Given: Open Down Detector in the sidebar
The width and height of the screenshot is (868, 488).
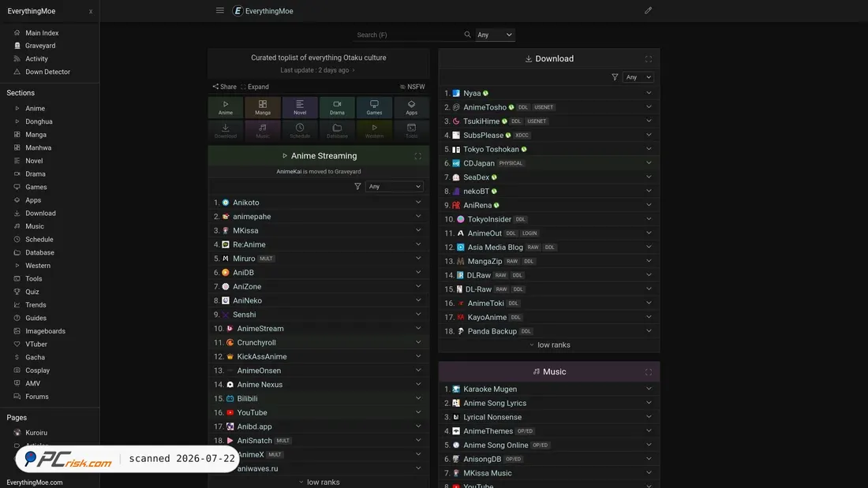Looking at the screenshot, I should (47, 72).
